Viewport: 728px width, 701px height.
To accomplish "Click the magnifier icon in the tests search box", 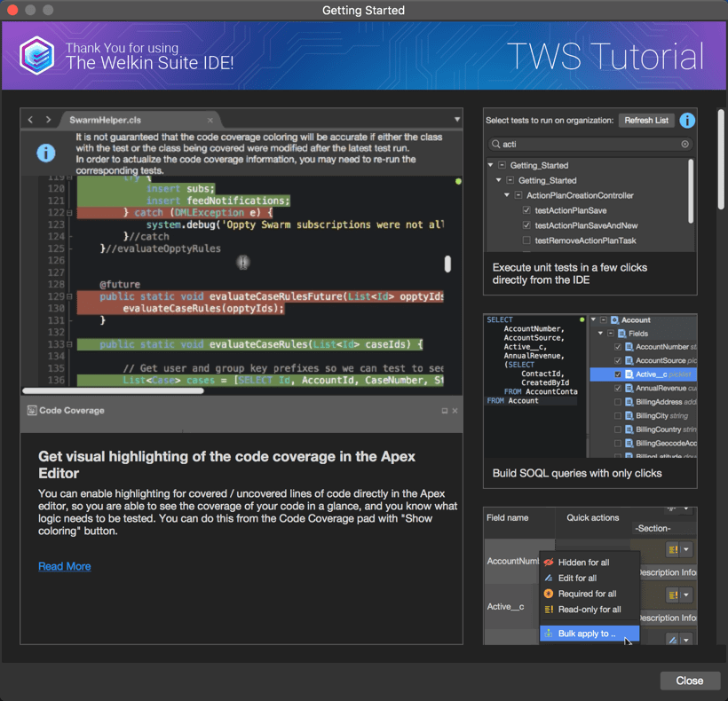I will point(496,145).
